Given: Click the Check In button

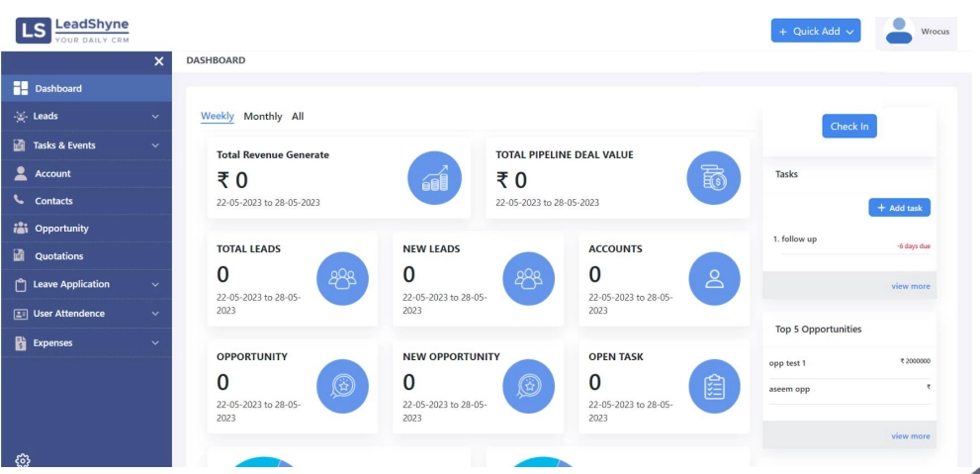Looking at the screenshot, I should (848, 127).
